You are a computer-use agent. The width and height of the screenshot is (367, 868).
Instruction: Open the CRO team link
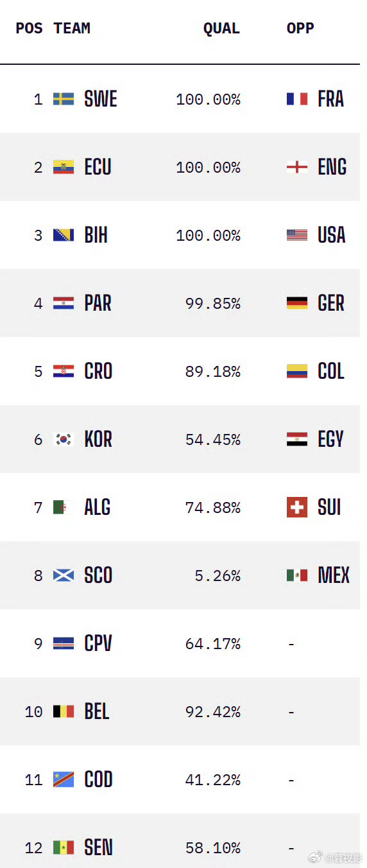[x=98, y=371]
